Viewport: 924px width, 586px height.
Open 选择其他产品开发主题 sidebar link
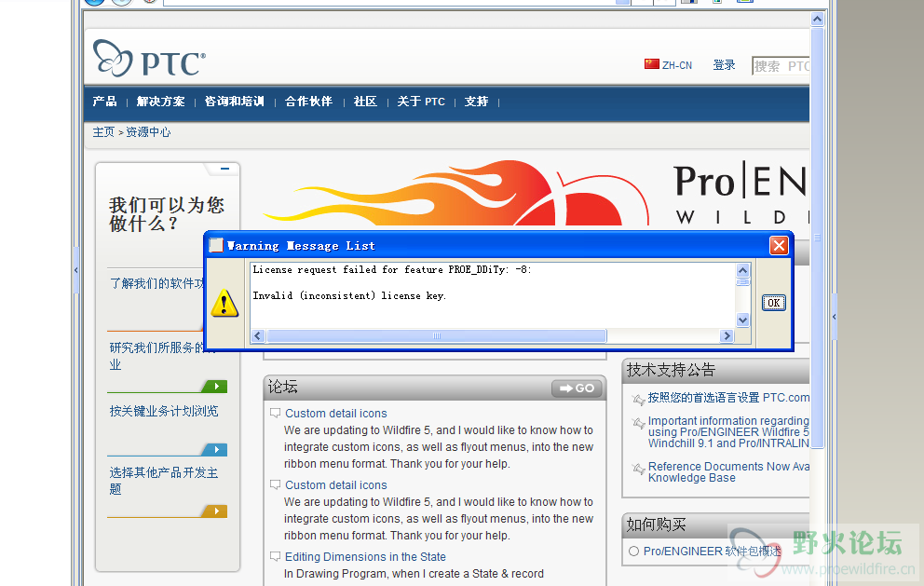164,481
